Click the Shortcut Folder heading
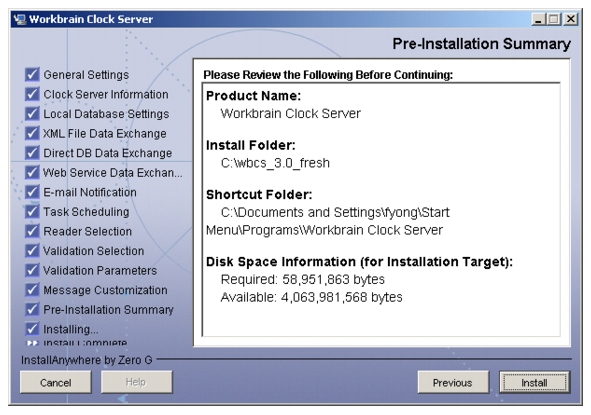 click(x=259, y=194)
